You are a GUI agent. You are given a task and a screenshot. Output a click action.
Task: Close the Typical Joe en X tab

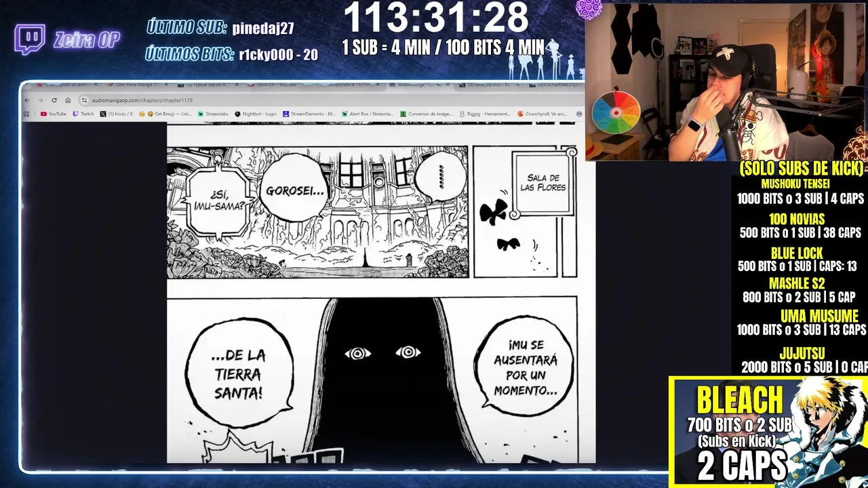[x=237, y=85]
